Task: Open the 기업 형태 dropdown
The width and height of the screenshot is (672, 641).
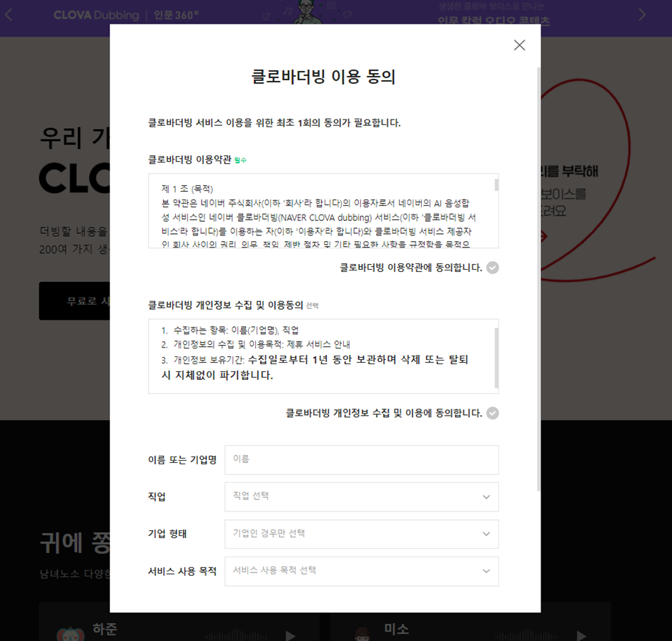Action: 361,534
